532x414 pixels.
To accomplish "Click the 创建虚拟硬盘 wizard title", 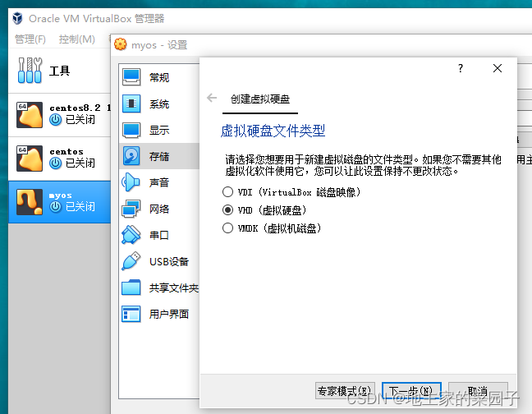I will [260, 99].
